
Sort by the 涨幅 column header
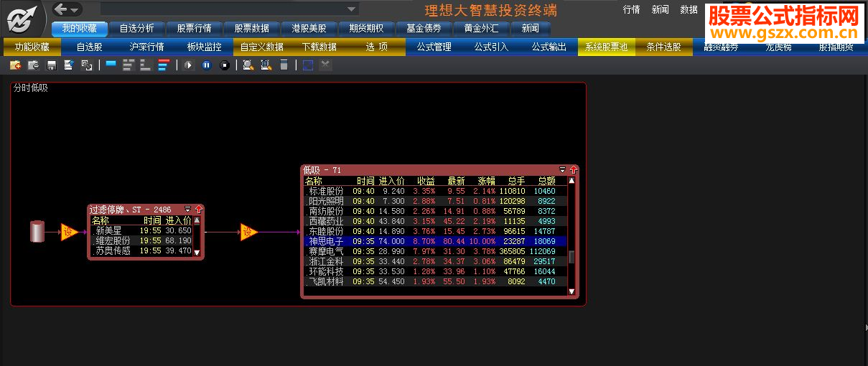click(487, 181)
